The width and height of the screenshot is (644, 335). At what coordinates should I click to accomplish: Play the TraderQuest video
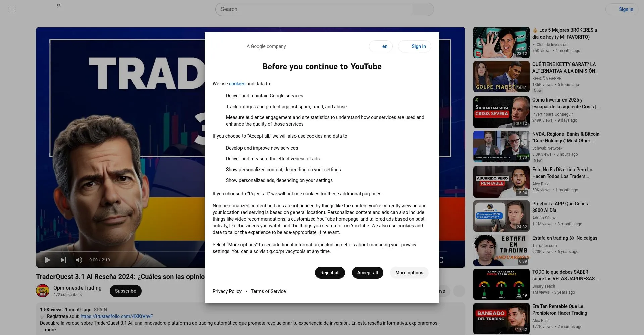click(x=48, y=260)
